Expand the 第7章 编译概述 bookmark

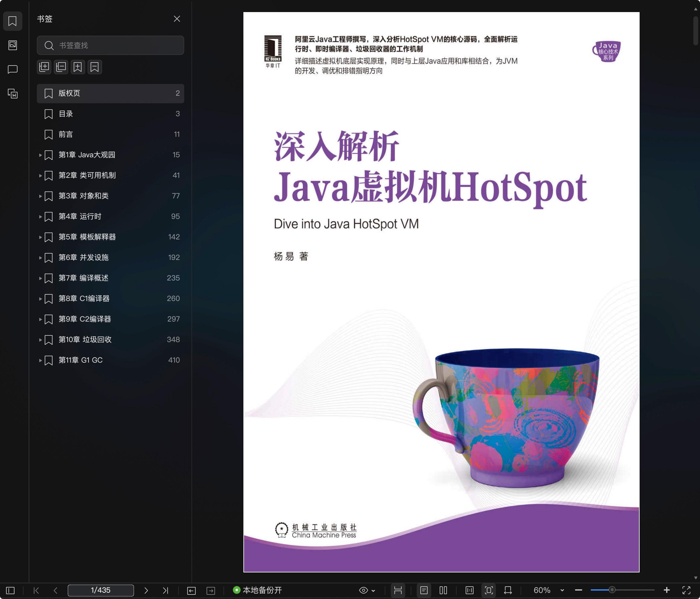pos(40,278)
